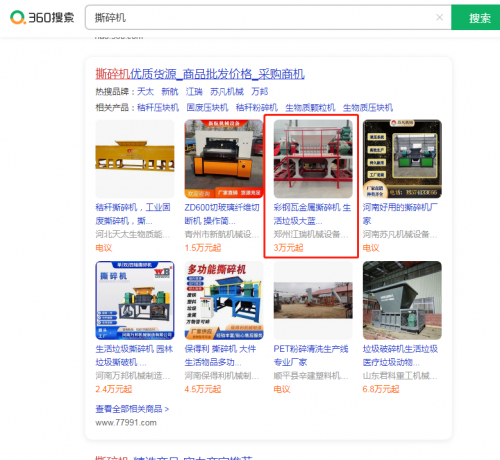The image size is (500, 460).
Task: Click the 360搜索 logo icon
Action: pos(17,17)
